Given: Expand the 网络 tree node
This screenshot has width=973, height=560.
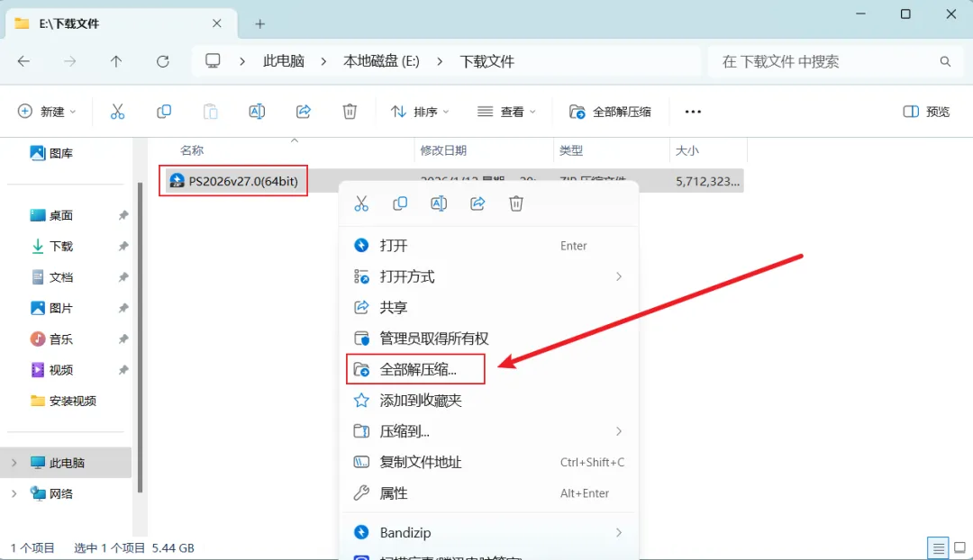Looking at the screenshot, I should [14, 493].
